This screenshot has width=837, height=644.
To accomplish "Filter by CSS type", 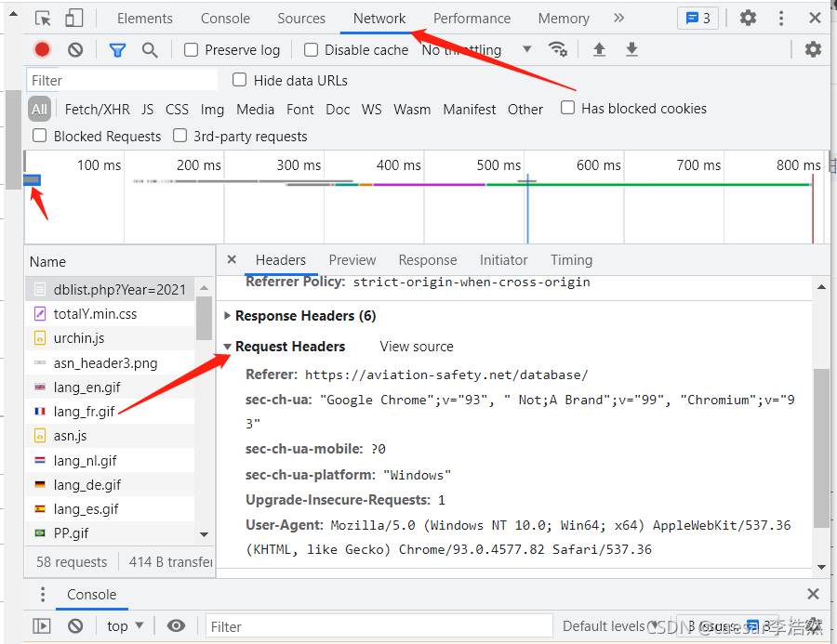I will point(177,110).
